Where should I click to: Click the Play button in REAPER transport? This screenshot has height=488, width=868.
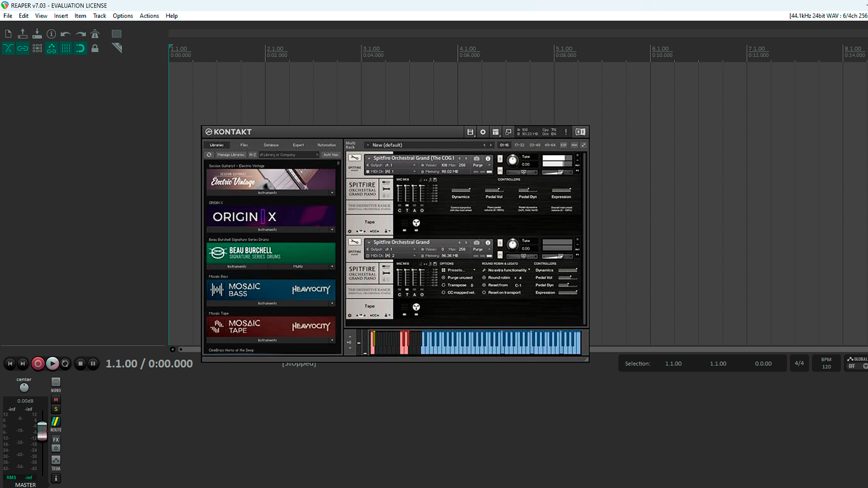tap(52, 363)
